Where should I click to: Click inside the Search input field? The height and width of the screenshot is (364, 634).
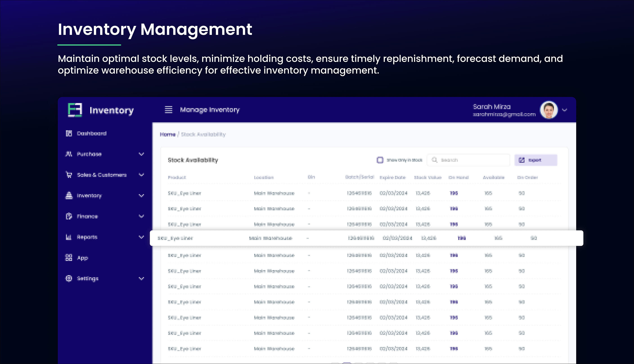[472, 160]
